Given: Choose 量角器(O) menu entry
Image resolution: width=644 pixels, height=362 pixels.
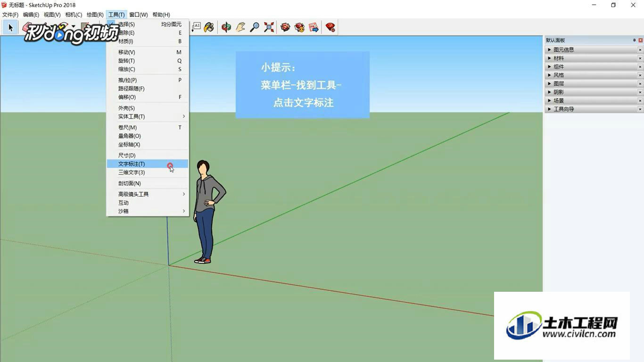Looking at the screenshot, I should click(148, 136).
